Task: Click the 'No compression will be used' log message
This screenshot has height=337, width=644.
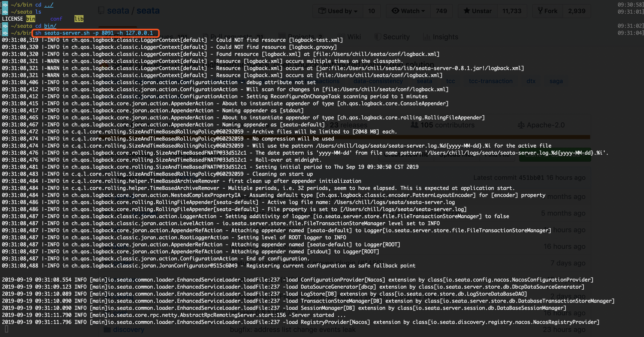Action: pyautogui.click(x=293, y=139)
